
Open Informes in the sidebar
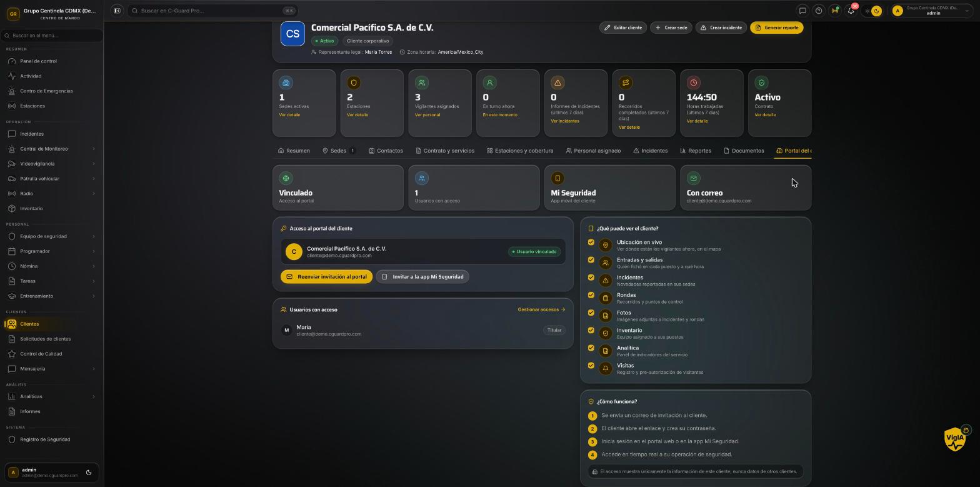coord(50,411)
